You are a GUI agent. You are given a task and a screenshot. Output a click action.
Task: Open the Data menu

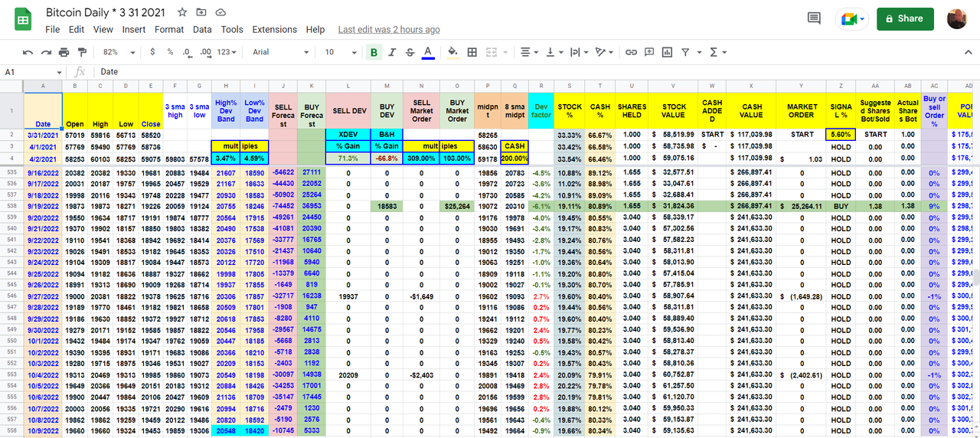click(x=202, y=29)
